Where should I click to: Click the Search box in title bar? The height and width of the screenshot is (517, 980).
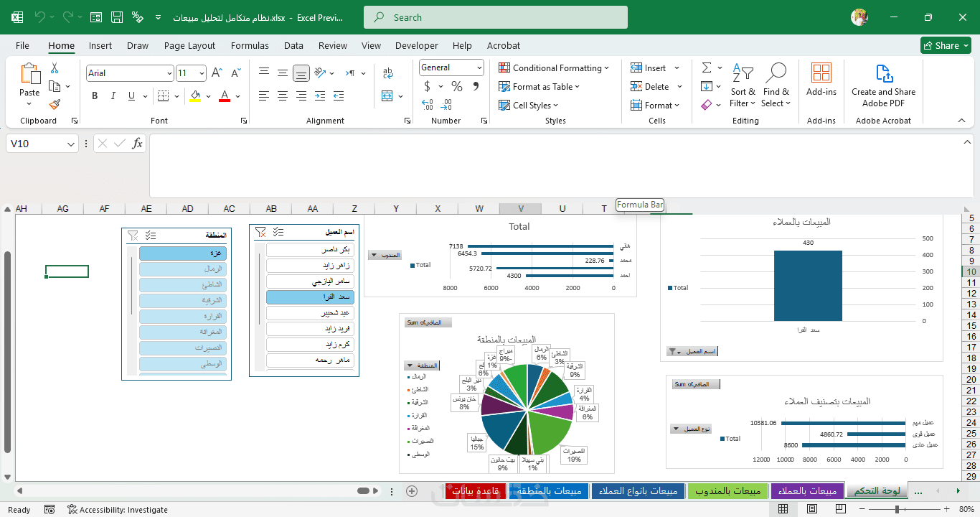496,17
